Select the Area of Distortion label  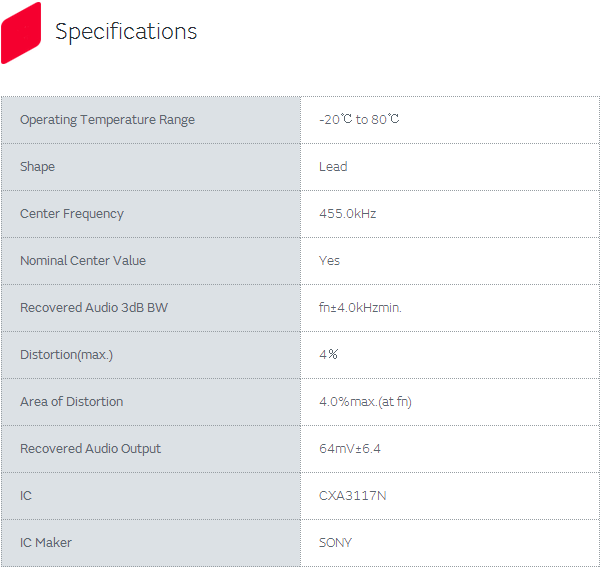[72, 402]
